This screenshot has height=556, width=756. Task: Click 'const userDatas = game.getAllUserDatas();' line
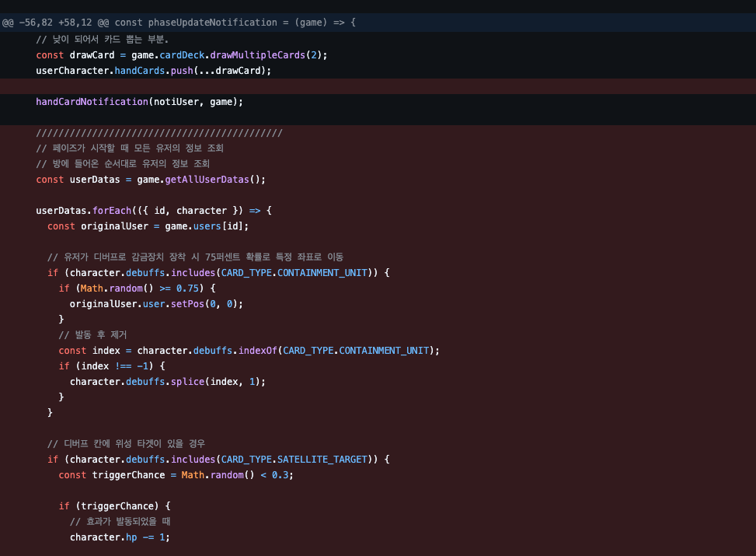click(151, 180)
